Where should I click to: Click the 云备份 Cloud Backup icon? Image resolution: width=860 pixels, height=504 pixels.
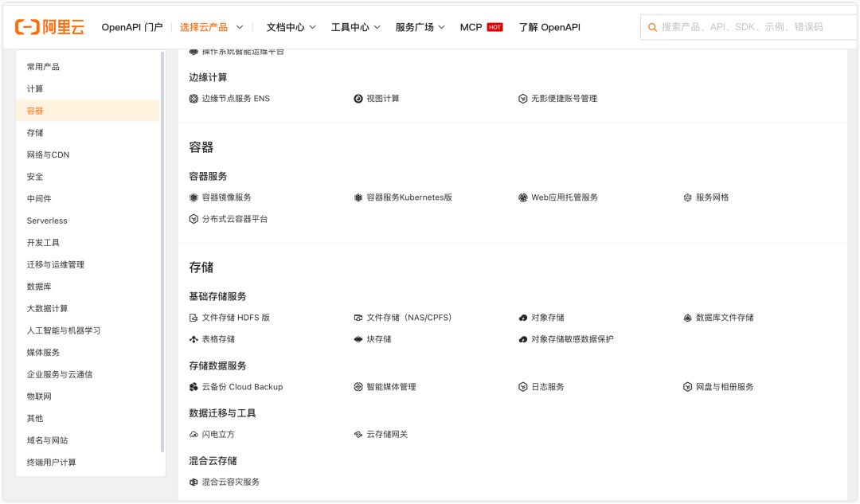[x=193, y=387]
